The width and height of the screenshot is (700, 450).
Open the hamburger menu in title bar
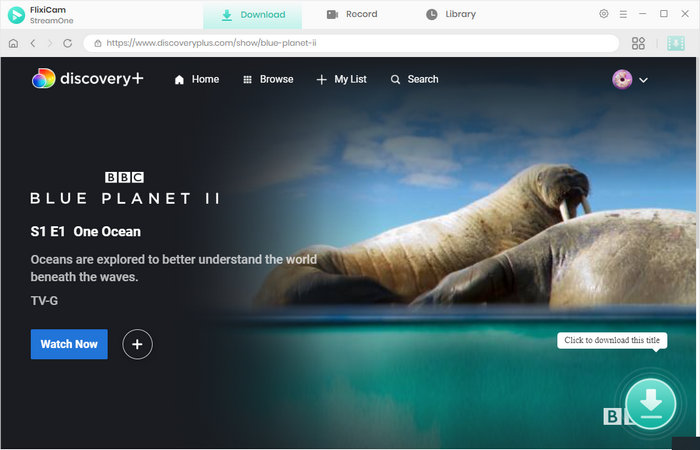click(x=623, y=14)
